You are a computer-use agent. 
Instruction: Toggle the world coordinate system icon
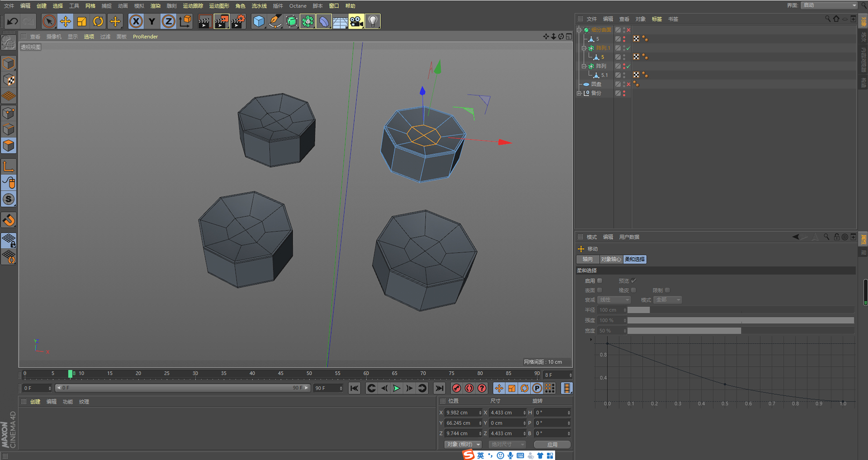185,21
